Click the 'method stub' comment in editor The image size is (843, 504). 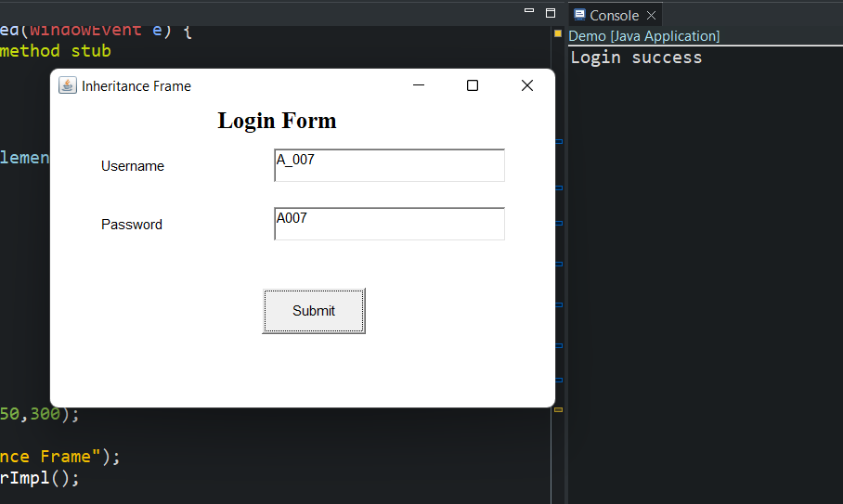coord(56,51)
